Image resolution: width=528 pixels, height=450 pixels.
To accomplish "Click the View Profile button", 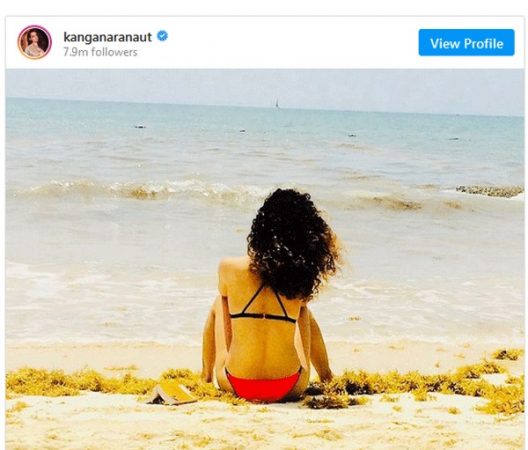I will pyautogui.click(x=466, y=43).
